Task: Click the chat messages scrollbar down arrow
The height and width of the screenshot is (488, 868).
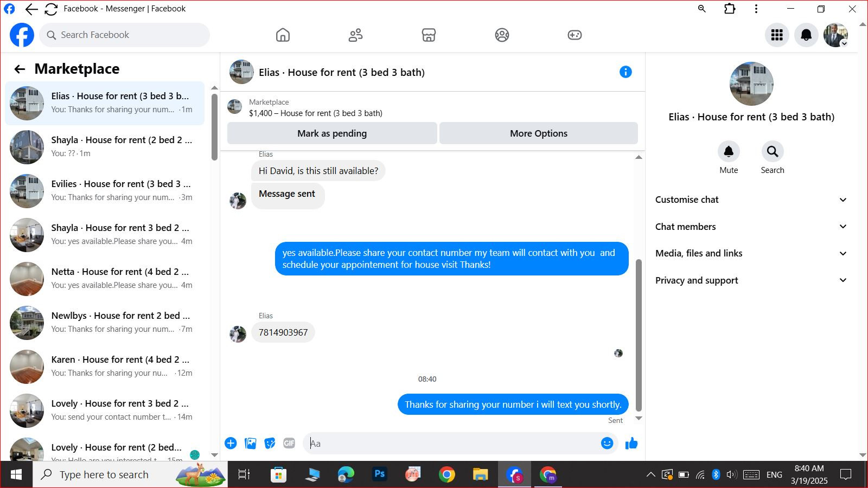Action: pos(639,418)
